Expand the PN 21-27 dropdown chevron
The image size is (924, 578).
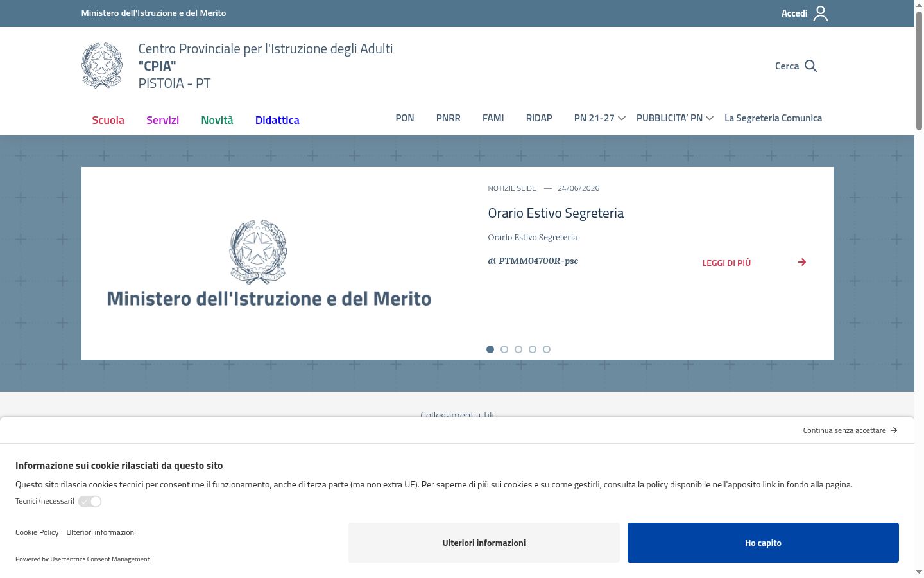click(622, 118)
